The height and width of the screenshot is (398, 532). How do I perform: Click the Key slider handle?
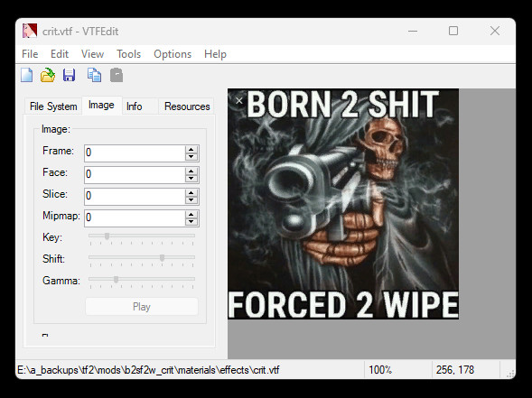click(x=107, y=236)
